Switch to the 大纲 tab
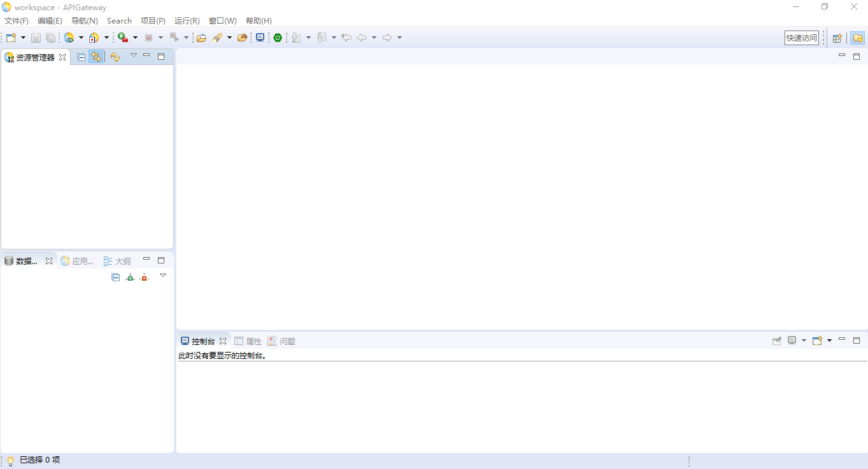The height and width of the screenshot is (469, 868). point(118,261)
